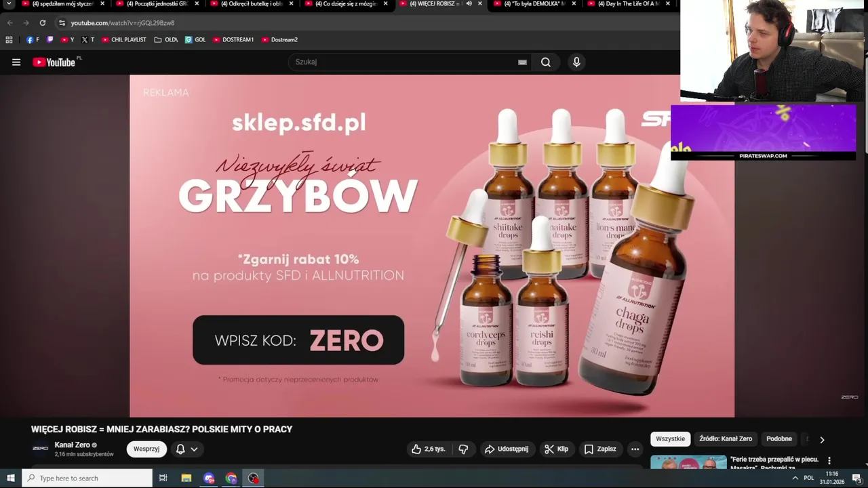Viewport: 868px width, 488px height.
Task: Open File Explorer from the taskbar
Action: click(186, 479)
